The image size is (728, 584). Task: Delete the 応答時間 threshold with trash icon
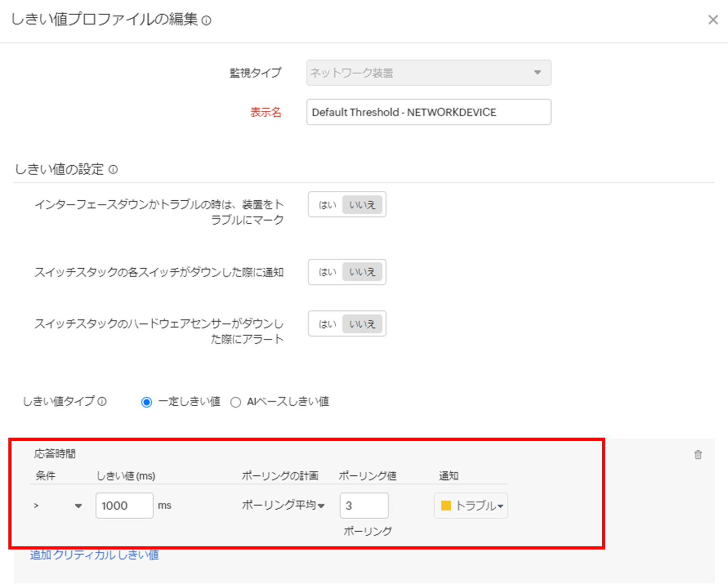698,455
